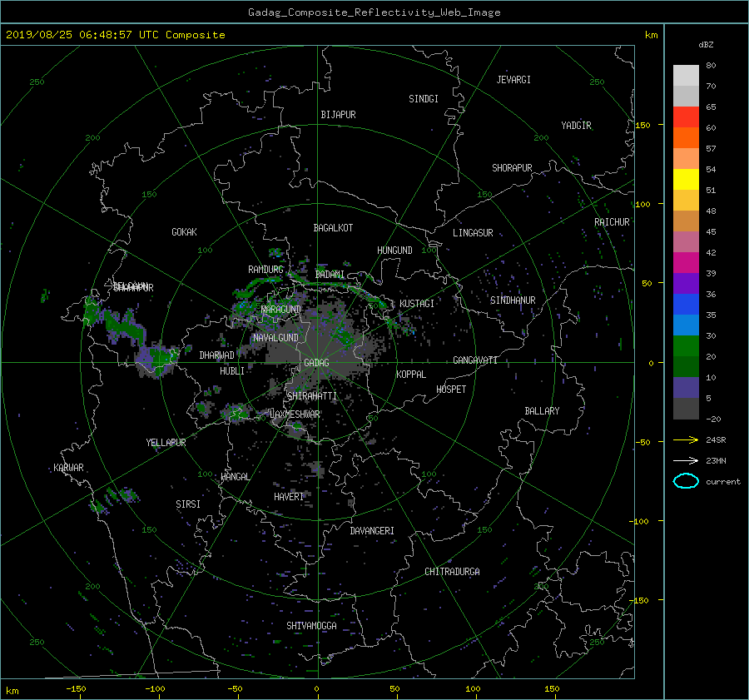Viewport: 749px width, 700px height.
Task: Click the magenta 42 dBZ legend swatch
Action: 686,263
